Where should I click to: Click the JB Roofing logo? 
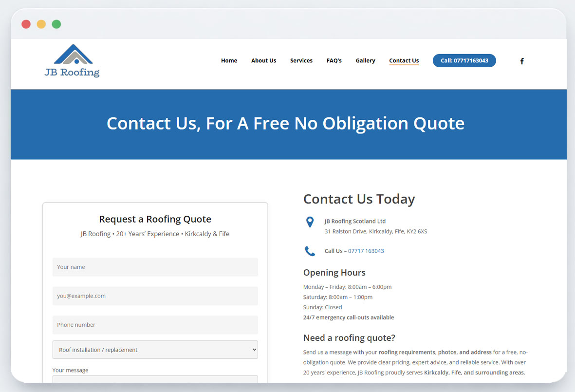[x=72, y=61]
